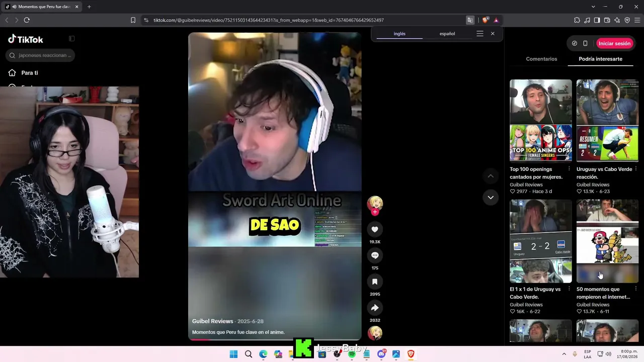Click the address bar URL
The height and width of the screenshot is (362, 644).
point(269,20)
